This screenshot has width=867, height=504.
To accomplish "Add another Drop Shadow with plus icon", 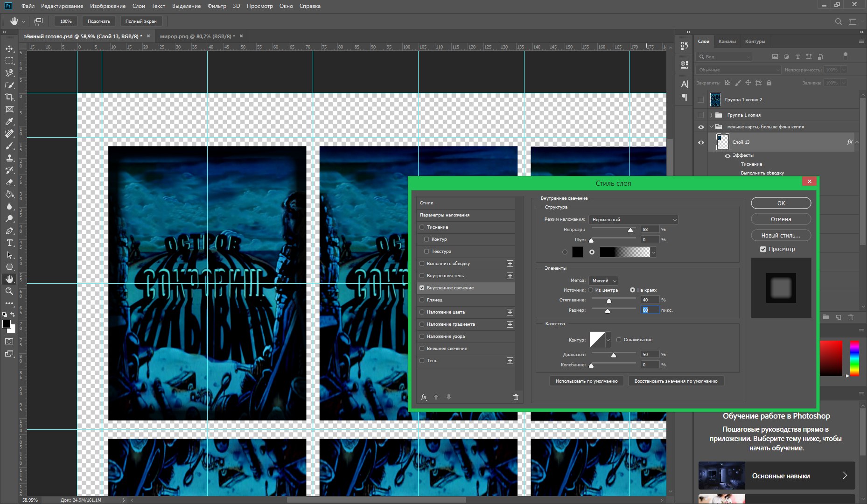I will (x=510, y=361).
